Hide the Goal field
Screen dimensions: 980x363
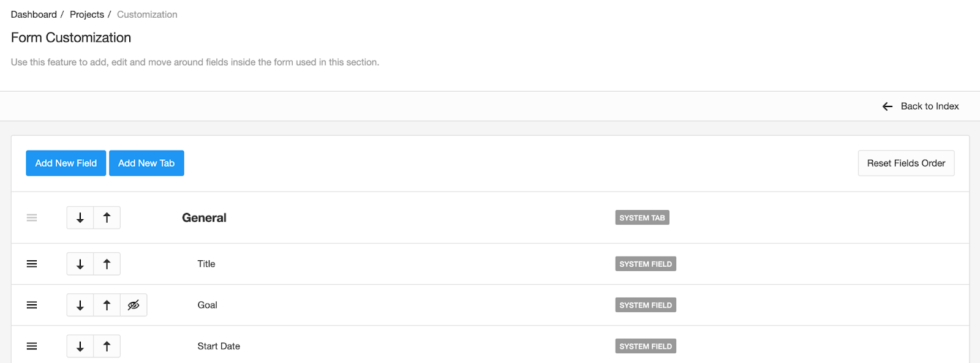coord(134,305)
